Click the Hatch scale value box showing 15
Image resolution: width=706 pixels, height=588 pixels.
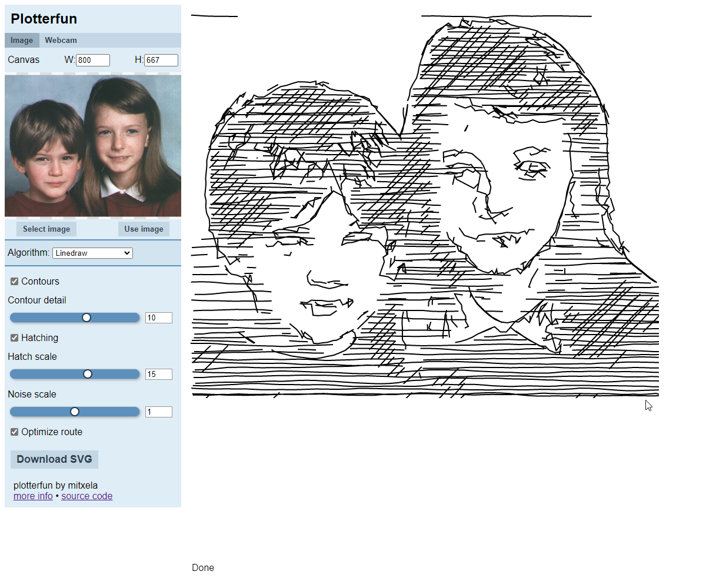click(158, 374)
